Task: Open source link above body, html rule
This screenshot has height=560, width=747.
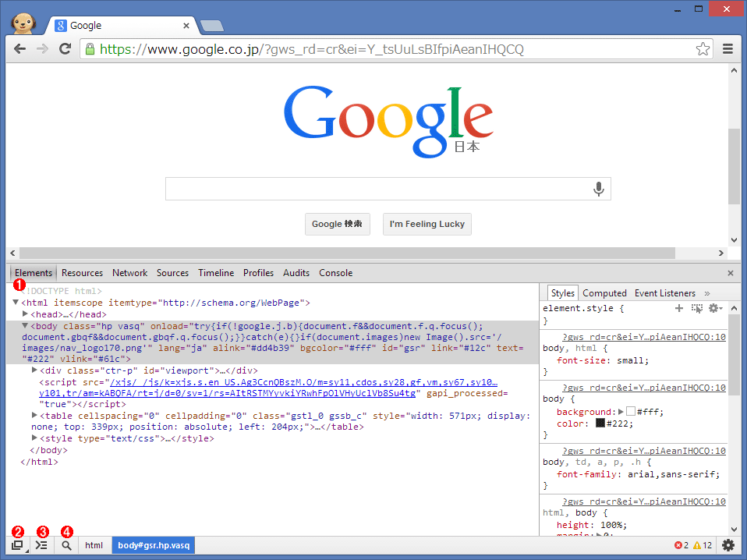Action: coord(644,337)
